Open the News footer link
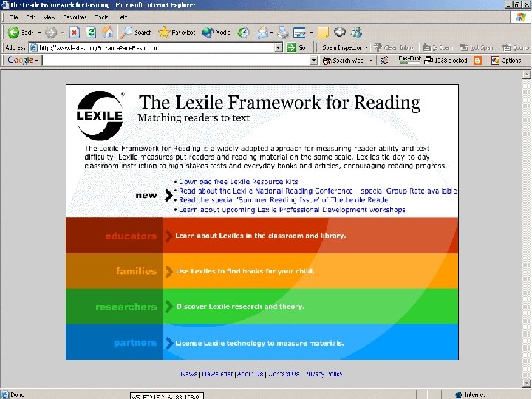532x399 pixels. (x=188, y=374)
